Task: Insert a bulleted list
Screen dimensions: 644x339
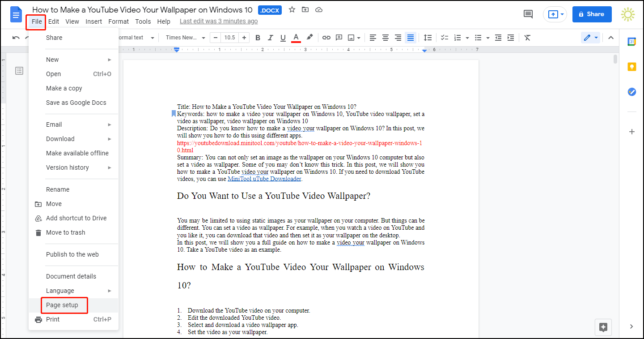Action: (478, 38)
